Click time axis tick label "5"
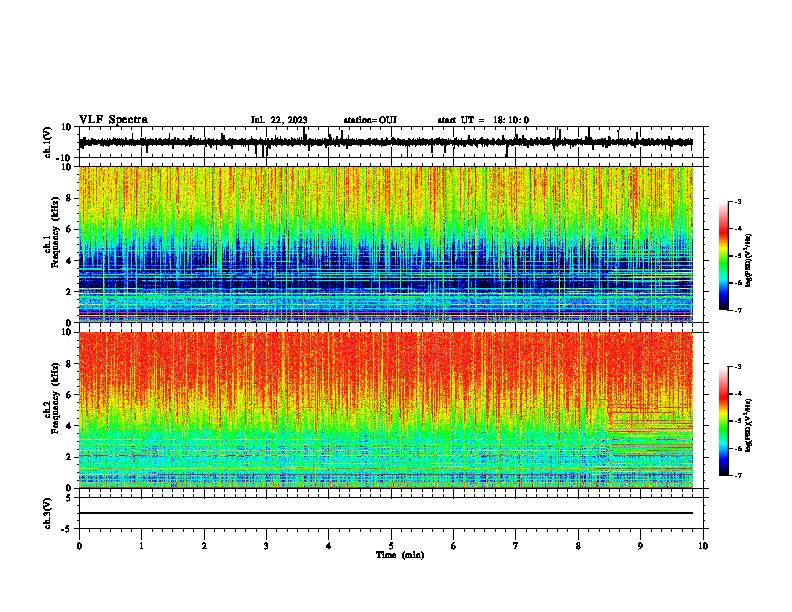Image resolution: width=792 pixels, height=612 pixels. tap(391, 546)
